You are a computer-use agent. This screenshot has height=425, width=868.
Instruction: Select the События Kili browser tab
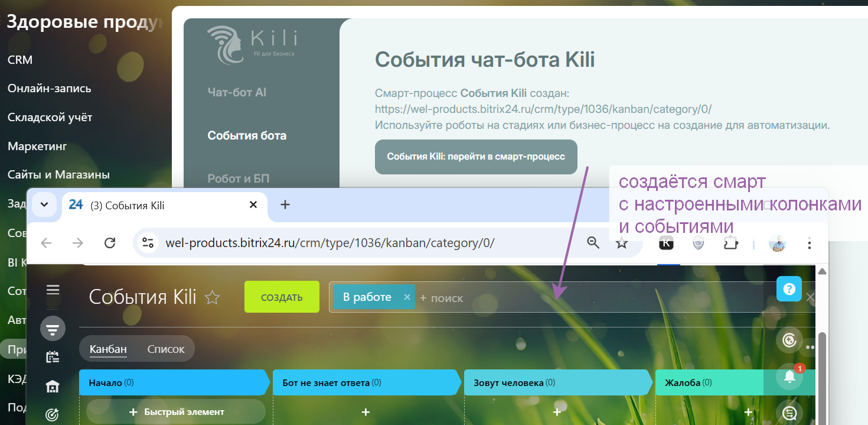pyautogui.click(x=164, y=206)
